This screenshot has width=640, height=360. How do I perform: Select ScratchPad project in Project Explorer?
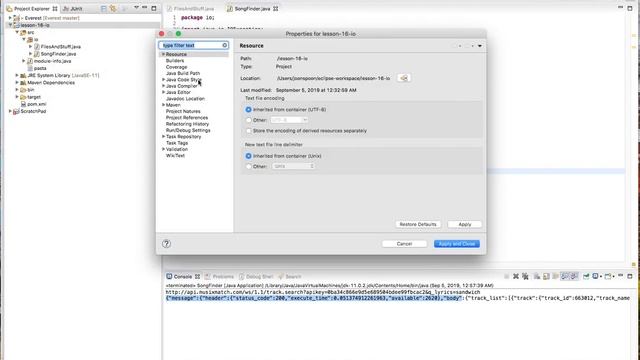coord(33,111)
